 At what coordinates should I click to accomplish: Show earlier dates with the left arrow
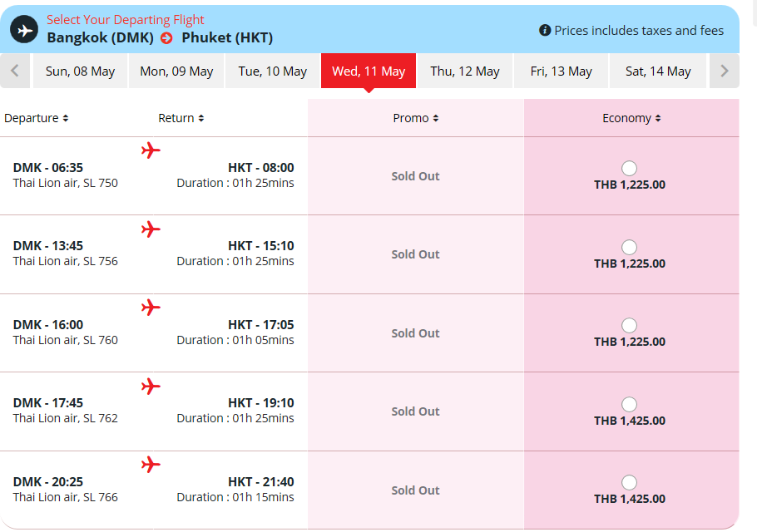[15, 71]
